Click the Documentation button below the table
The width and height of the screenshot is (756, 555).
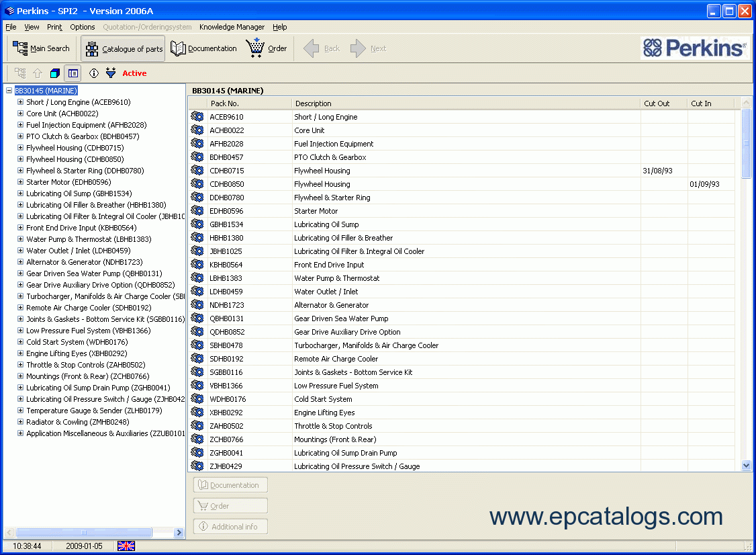[230, 485]
